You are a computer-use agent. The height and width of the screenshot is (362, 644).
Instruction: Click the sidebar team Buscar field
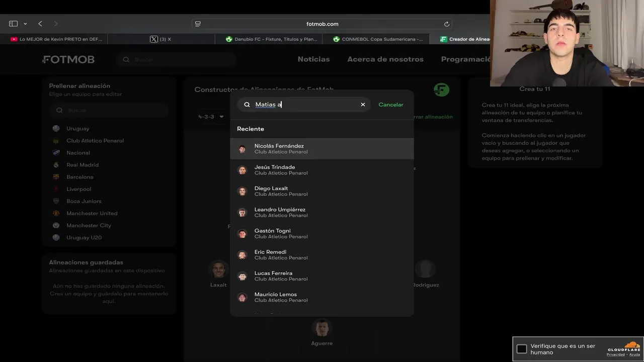(x=109, y=110)
